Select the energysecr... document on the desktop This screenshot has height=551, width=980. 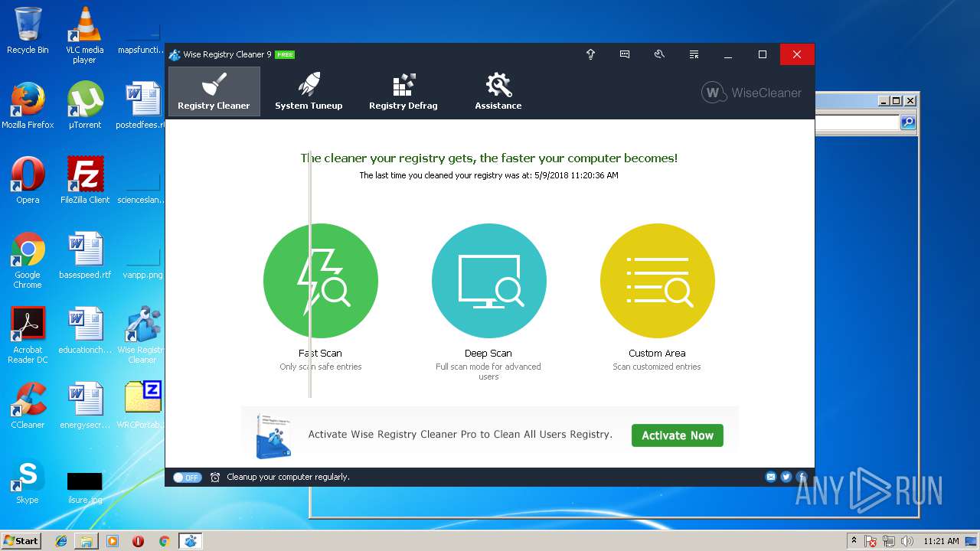85,406
